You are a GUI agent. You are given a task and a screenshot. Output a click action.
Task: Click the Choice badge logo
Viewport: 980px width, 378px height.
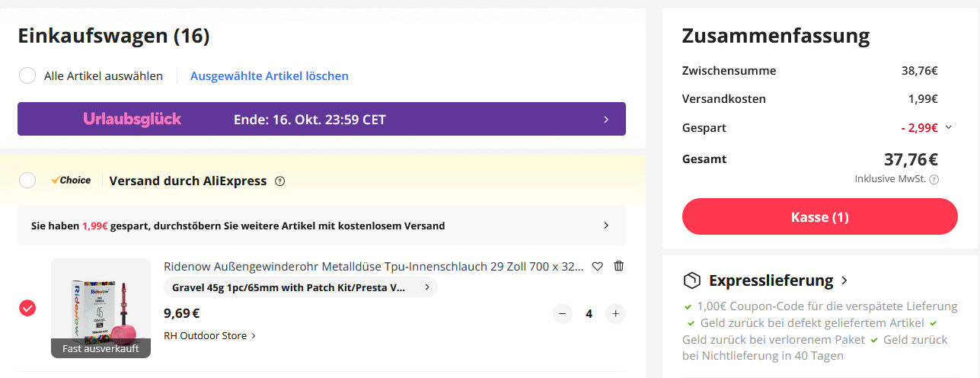pyautogui.click(x=71, y=181)
